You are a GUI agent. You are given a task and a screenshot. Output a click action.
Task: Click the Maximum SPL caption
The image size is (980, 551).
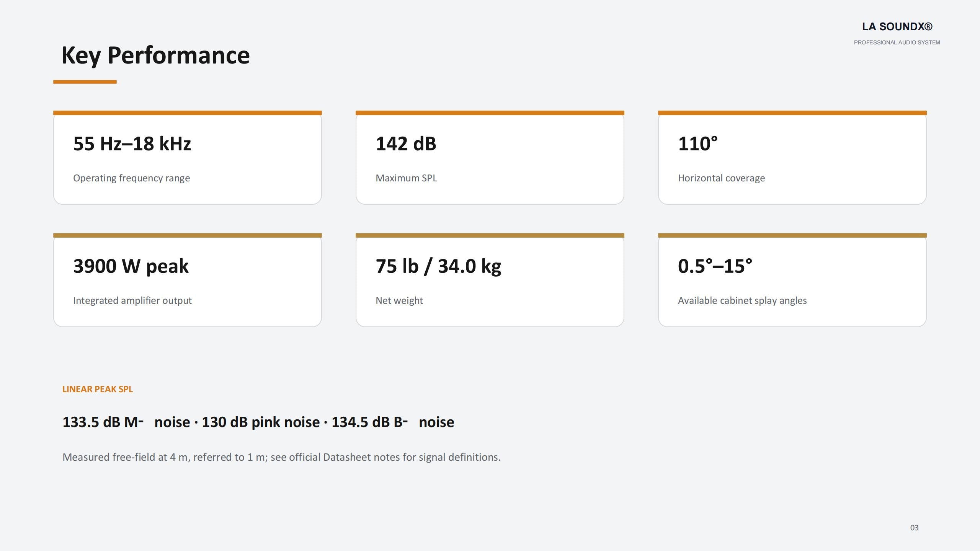pyautogui.click(x=406, y=178)
